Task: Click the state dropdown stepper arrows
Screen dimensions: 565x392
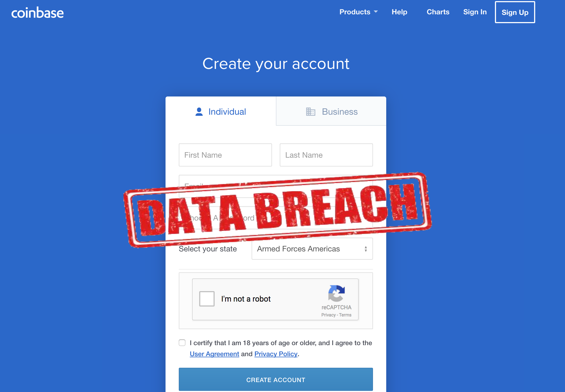Action: point(366,249)
